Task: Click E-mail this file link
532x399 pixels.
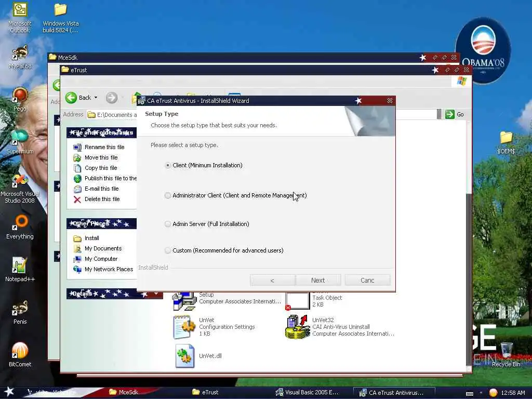Action: pos(102,189)
